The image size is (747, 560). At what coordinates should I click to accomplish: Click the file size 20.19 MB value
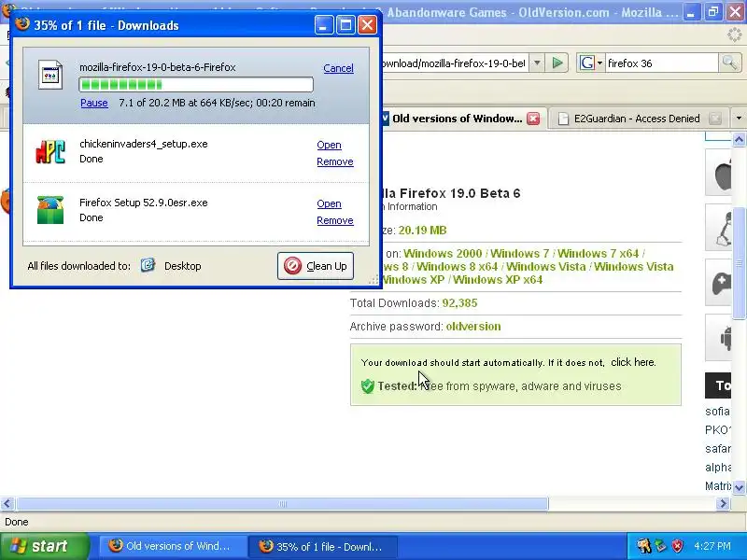(x=422, y=231)
